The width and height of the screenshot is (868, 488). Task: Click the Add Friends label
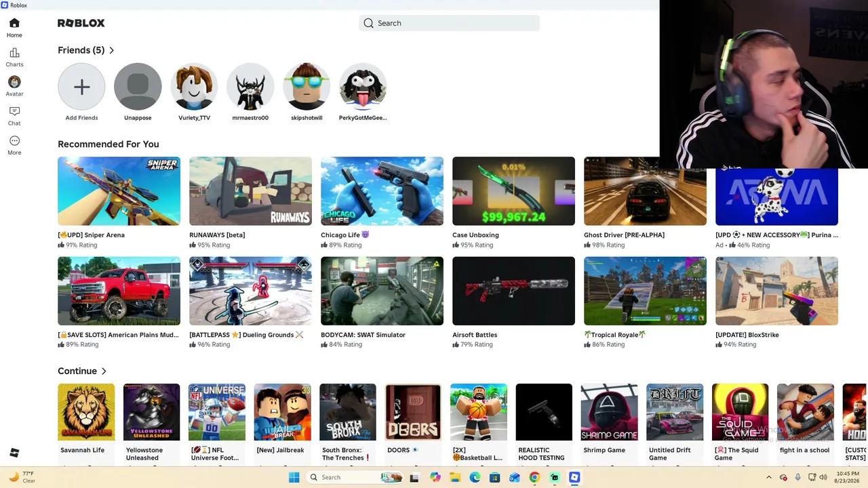click(81, 118)
